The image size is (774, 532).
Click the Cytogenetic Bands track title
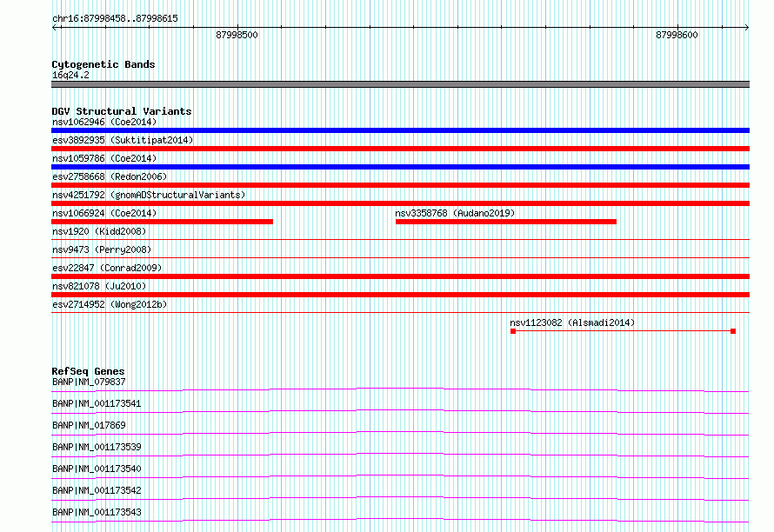(x=103, y=64)
